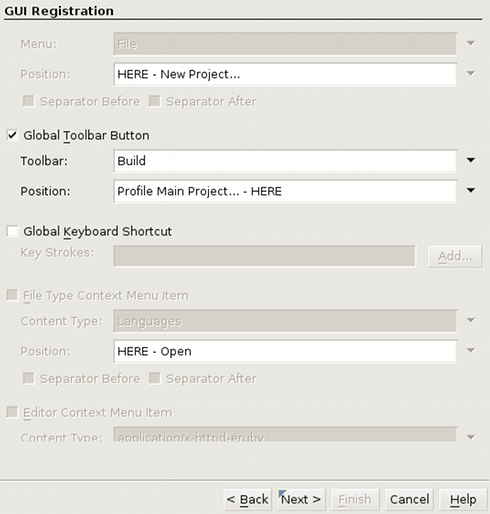Toggle Editor Context Menu Item checkbox

point(12,412)
